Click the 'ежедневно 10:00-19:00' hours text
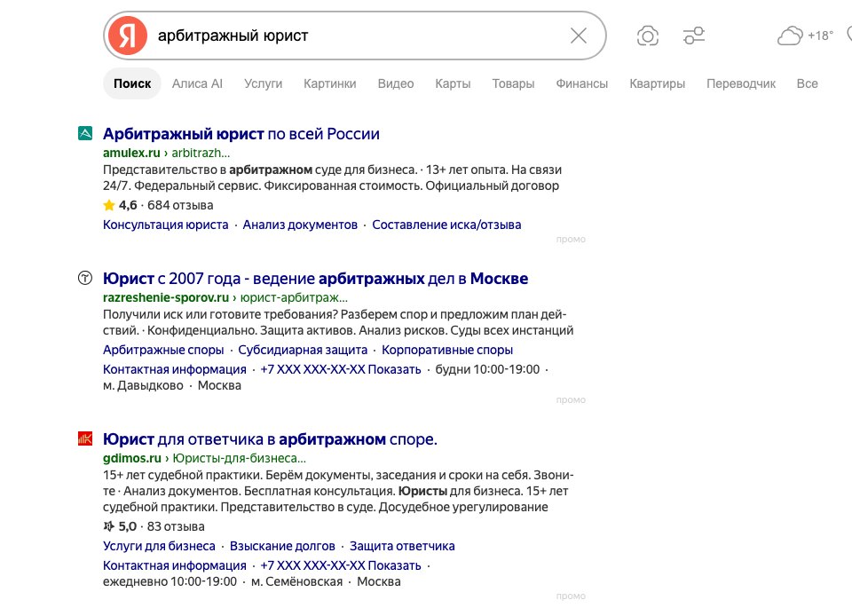 pos(170,581)
